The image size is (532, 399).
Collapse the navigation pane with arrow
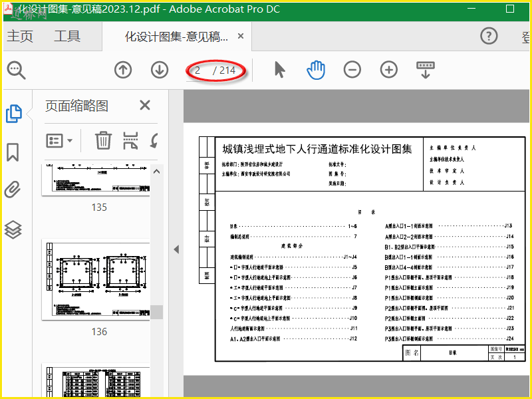(176, 250)
